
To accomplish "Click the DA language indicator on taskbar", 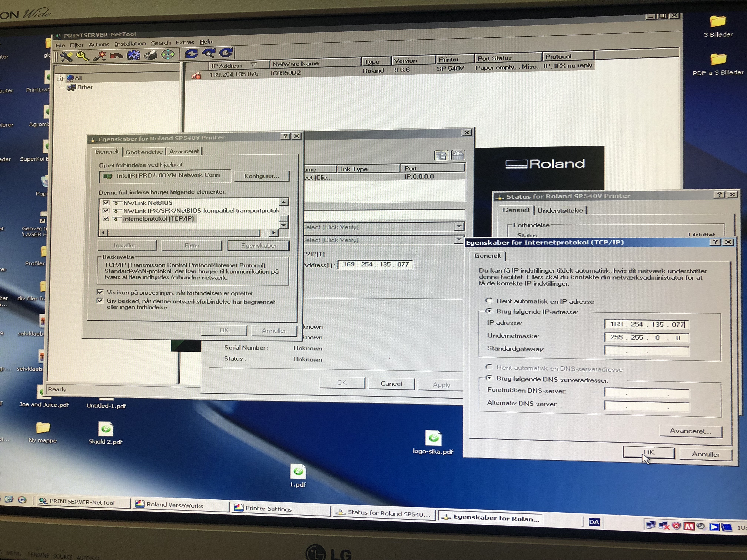I will [594, 523].
